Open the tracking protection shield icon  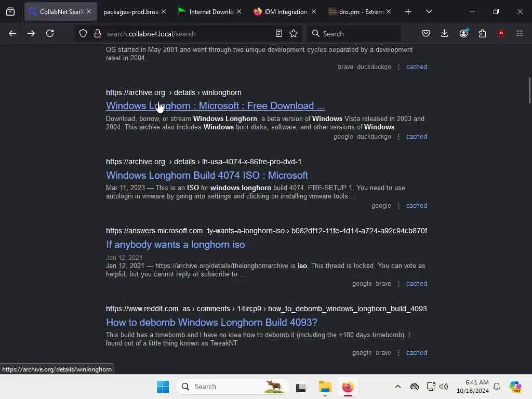point(83,34)
